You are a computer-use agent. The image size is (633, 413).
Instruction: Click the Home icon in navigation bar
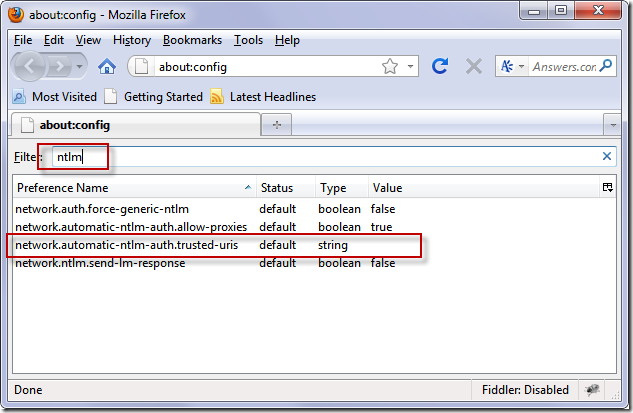click(107, 67)
